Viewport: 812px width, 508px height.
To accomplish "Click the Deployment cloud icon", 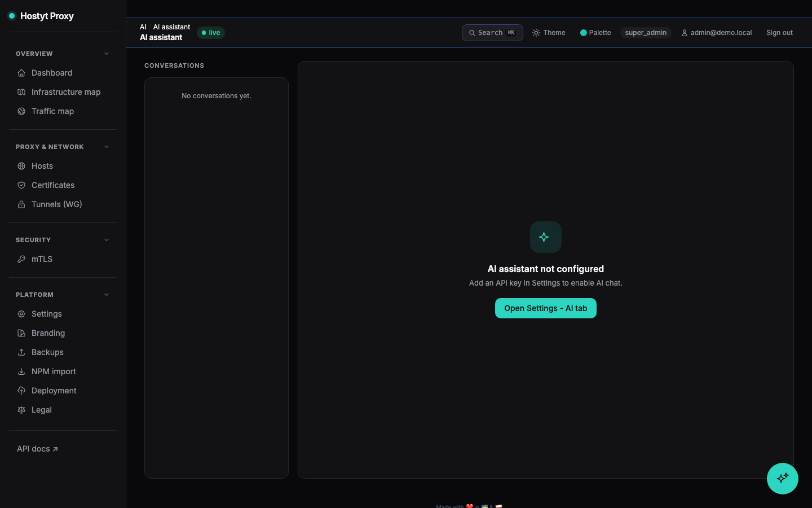I will [x=21, y=391].
